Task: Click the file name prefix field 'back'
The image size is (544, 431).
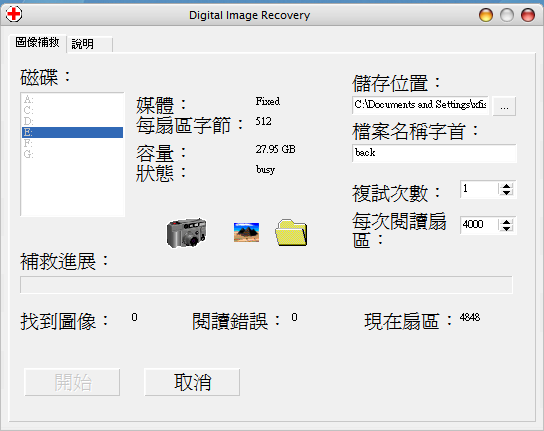Action: point(434,153)
